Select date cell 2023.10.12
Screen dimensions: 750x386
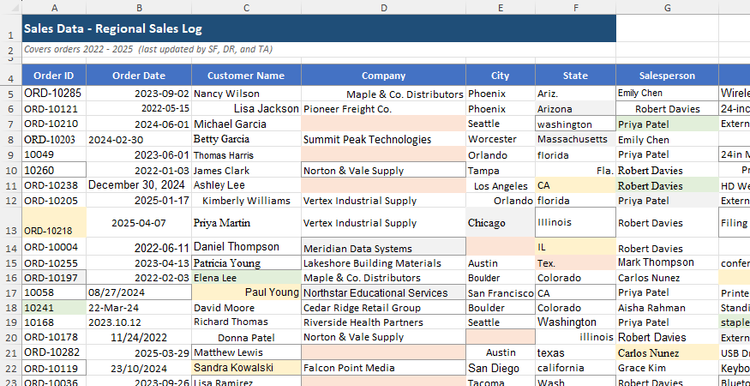[139, 322]
